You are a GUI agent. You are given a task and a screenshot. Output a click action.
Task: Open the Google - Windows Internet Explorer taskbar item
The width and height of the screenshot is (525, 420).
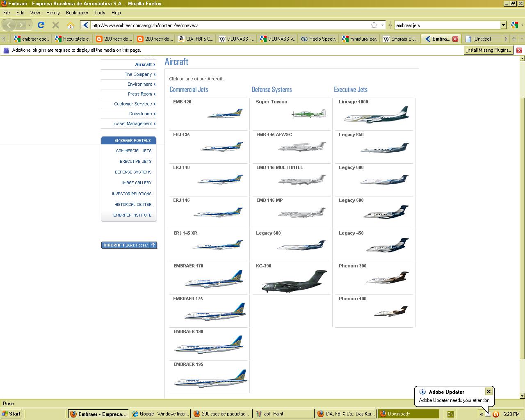click(x=160, y=414)
